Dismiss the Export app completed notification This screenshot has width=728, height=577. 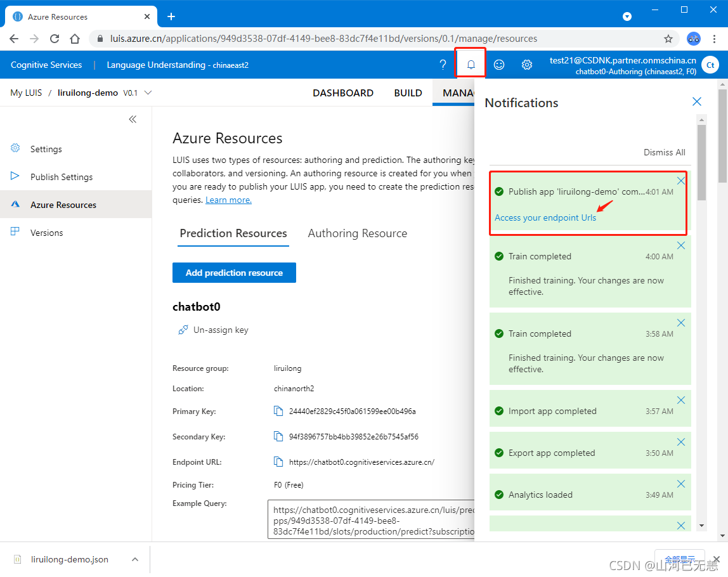(680, 442)
